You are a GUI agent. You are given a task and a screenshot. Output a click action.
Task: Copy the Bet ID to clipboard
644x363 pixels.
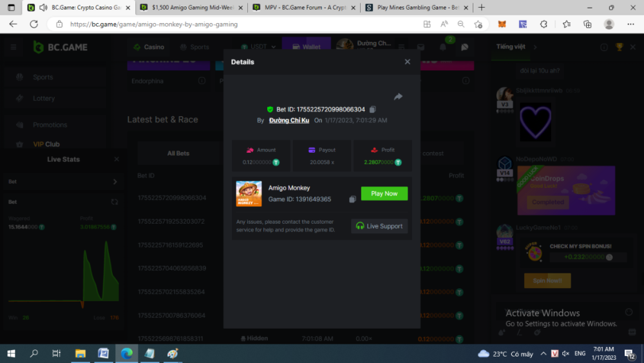pos(373,110)
